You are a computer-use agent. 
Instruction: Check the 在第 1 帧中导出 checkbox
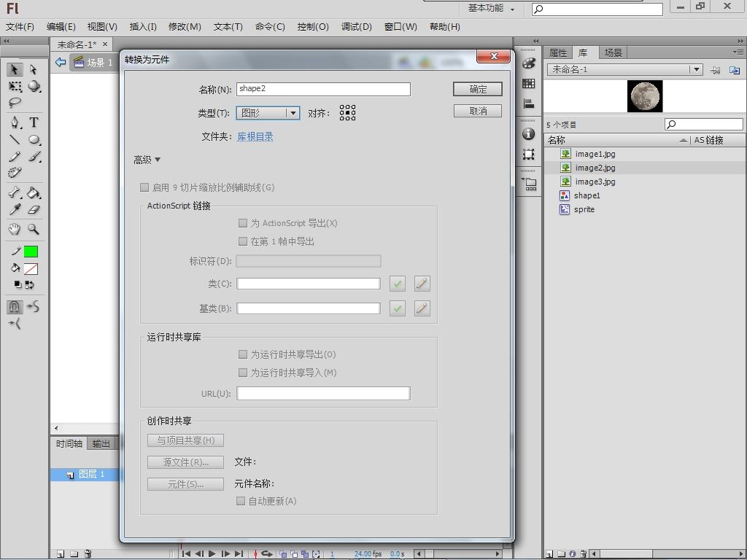point(242,241)
